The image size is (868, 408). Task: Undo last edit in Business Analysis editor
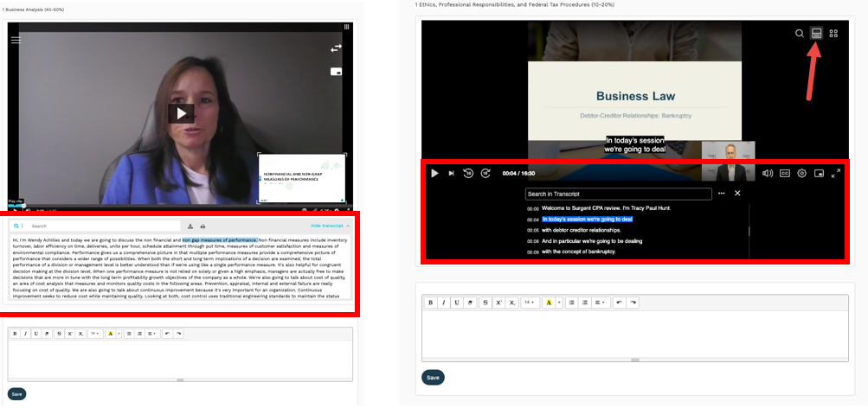point(167,334)
